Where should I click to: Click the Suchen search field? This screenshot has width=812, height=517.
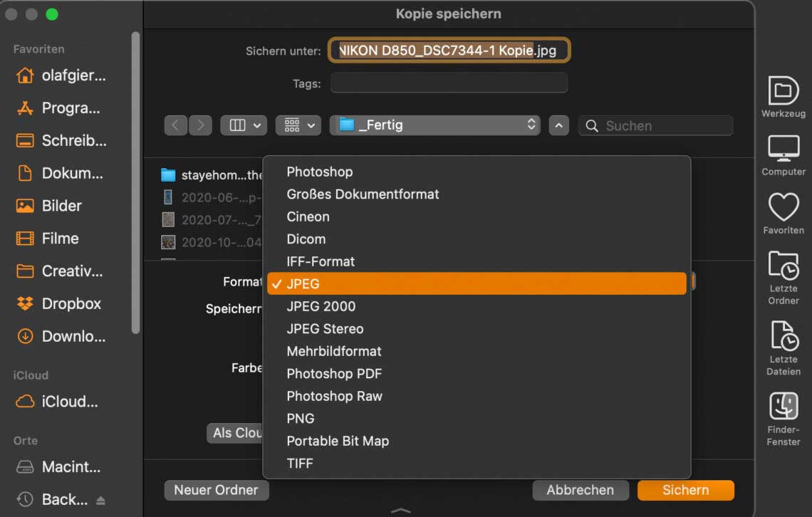(x=655, y=126)
